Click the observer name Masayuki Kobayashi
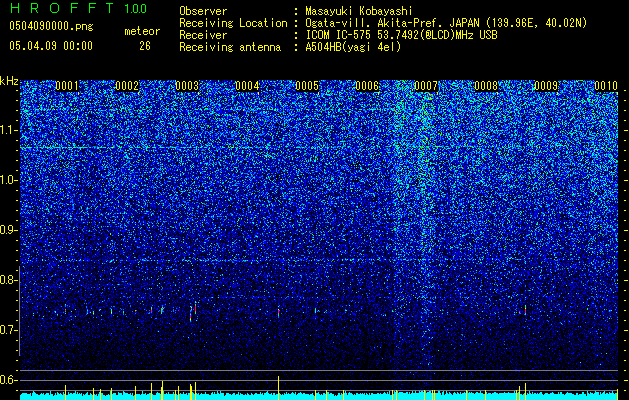Image resolution: width=629 pixels, height=400 pixels. pyautogui.click(x=359, y=11)
